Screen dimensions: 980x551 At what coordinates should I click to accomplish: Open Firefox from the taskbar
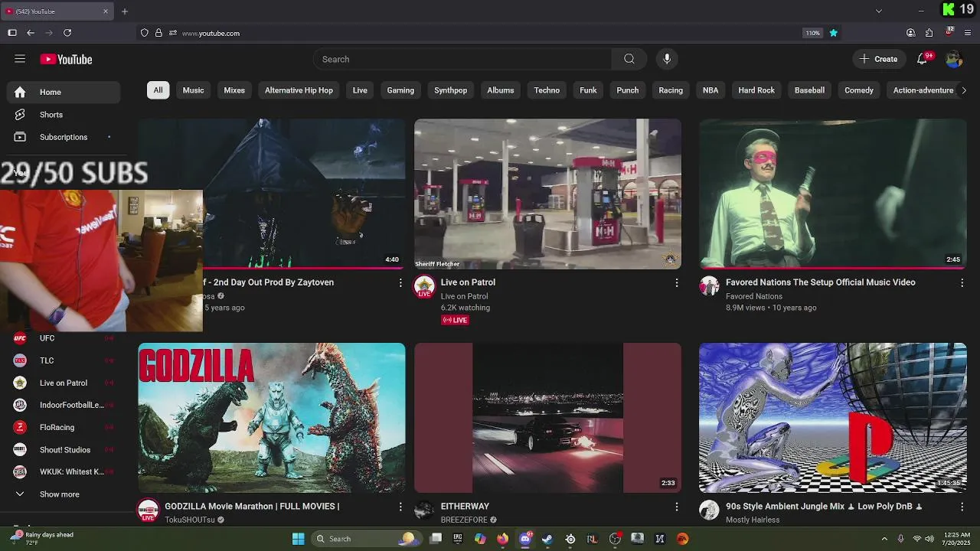tap(502, 539)
